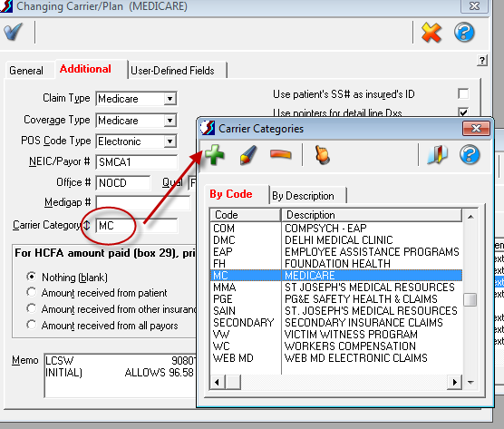Click the pencil edit category icon
The height and width of the screenshot is (429, 504).
[248, 155]
